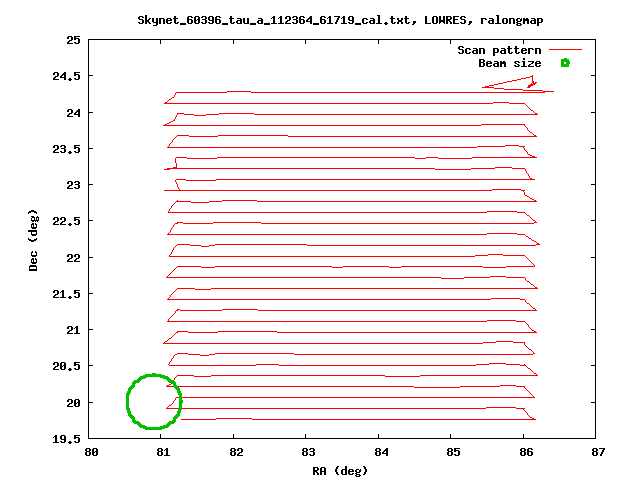Click the Dec axis tick label 22.5
The height and width of the screenshot is (480, 640).
click(66, 221)
